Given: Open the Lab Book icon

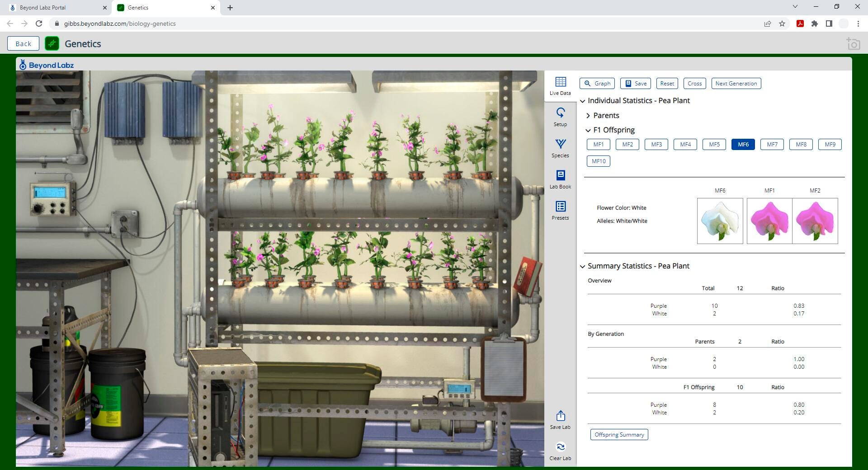Looking at the screenshot, I should coord(560,179).
